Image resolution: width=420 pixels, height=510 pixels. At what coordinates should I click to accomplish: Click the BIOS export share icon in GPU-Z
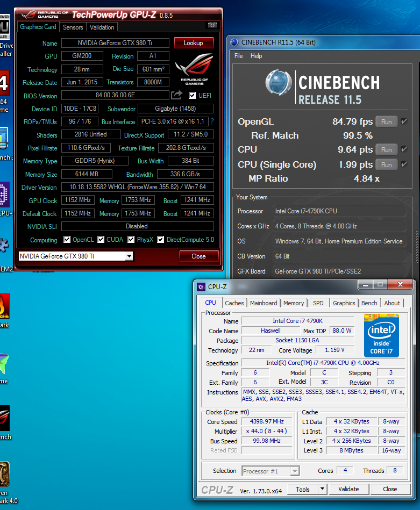tap(177, 95)
